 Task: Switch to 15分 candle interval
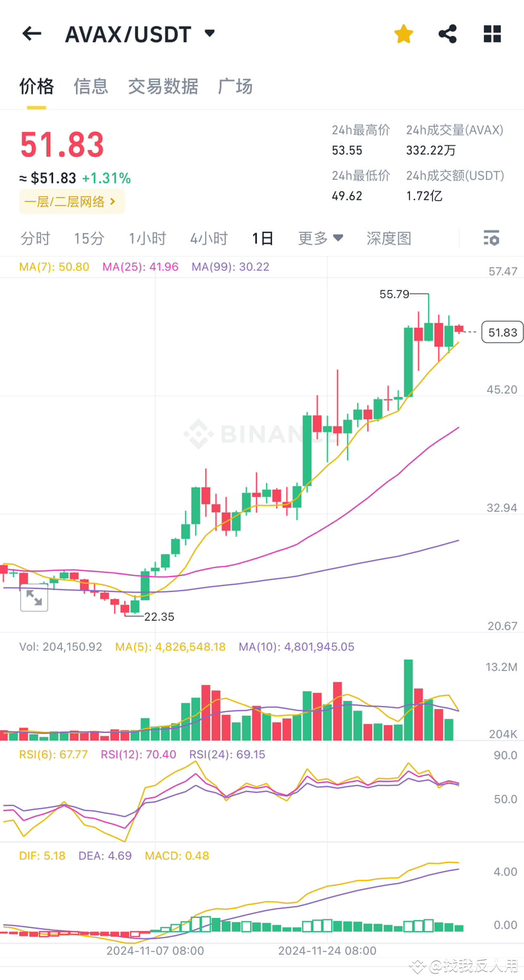coord(89,238)
